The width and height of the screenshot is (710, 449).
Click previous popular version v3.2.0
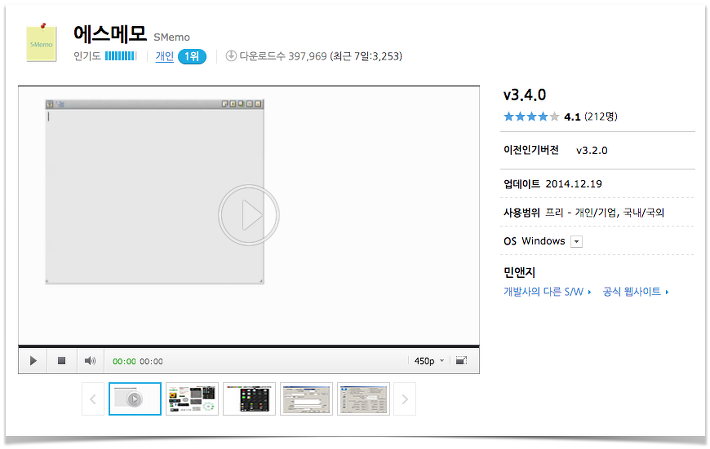tap(592, 150)
